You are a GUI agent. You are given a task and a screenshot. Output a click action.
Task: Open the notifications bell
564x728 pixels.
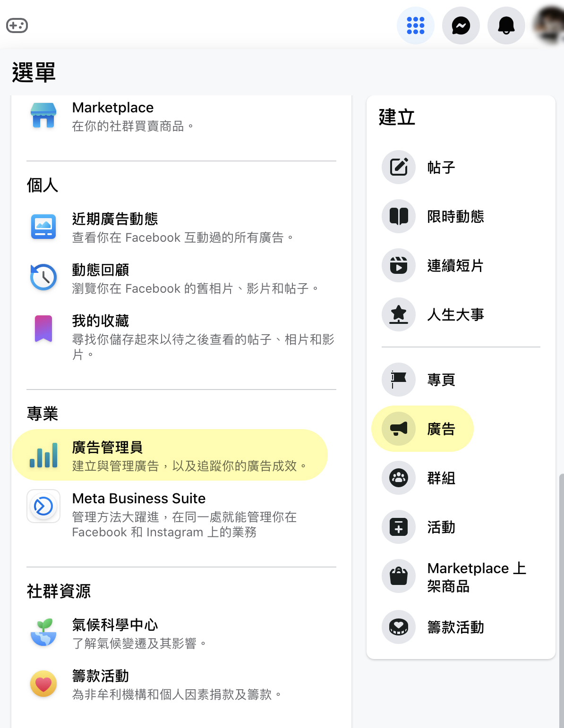coord(506,25)
